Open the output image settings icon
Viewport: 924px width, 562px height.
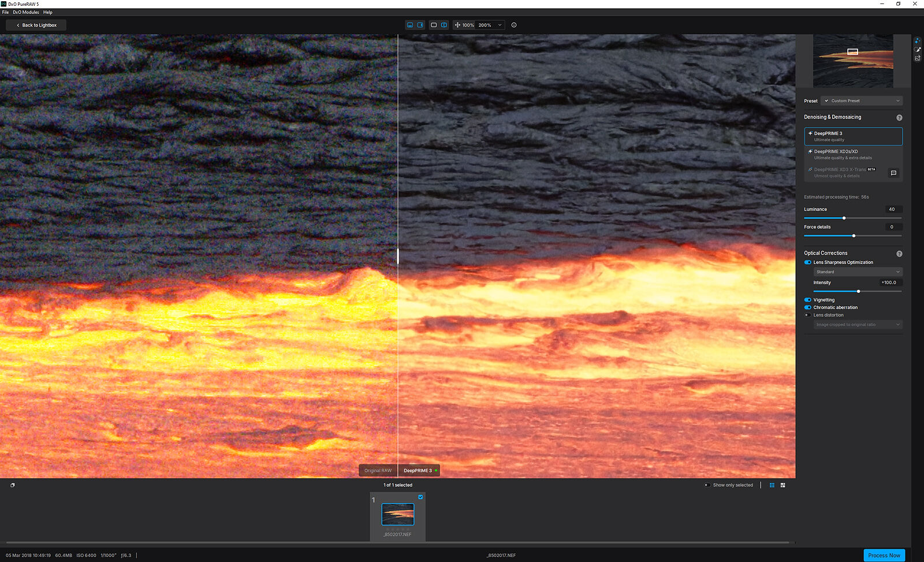[917, 58]
